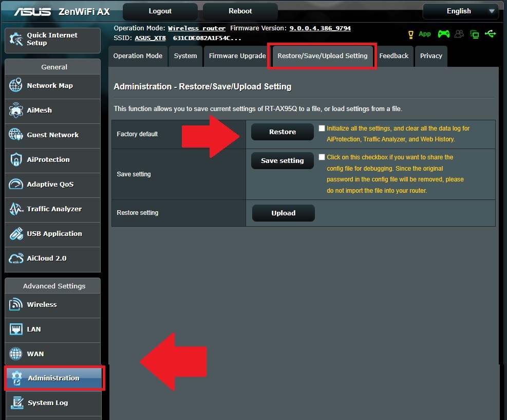The image size is (507, 420).
Task: Click firmware version 9.0.0.4.386_9794 link
Action: tap(320, 28)
